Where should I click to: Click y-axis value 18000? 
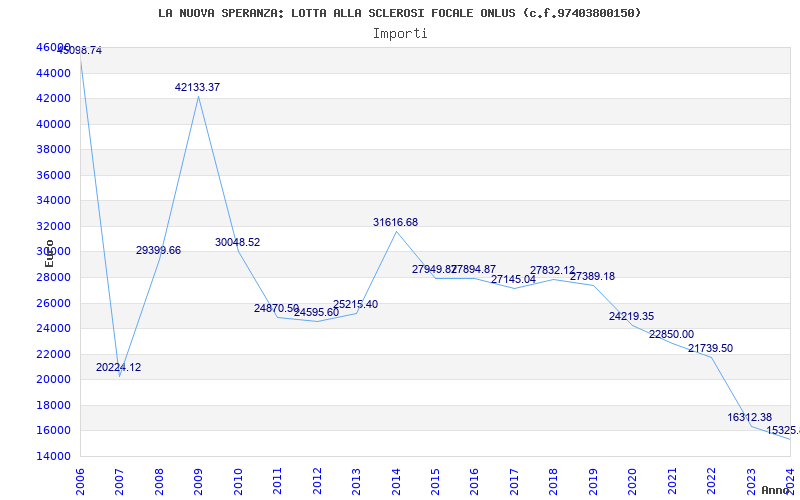53,406
